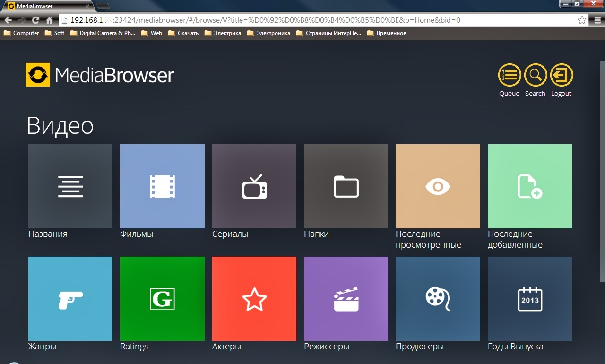Open the Временное bookmarks folder

tap(387, 33)
